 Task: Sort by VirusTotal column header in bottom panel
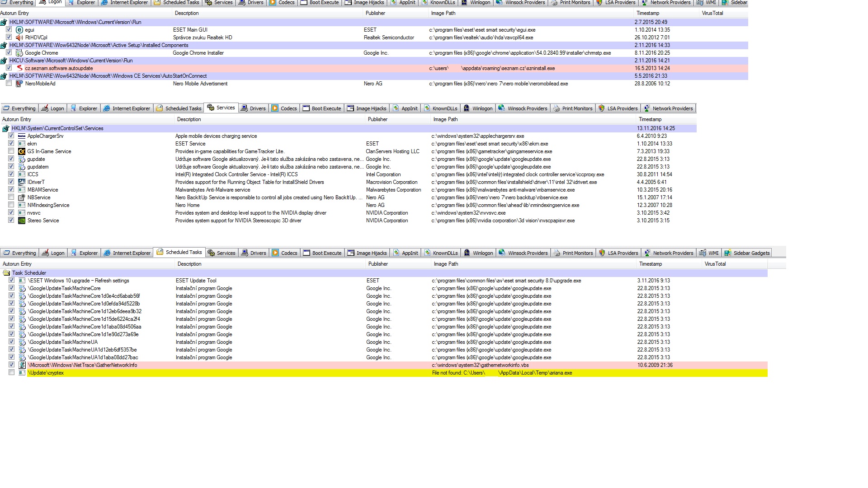pos(715,264)
